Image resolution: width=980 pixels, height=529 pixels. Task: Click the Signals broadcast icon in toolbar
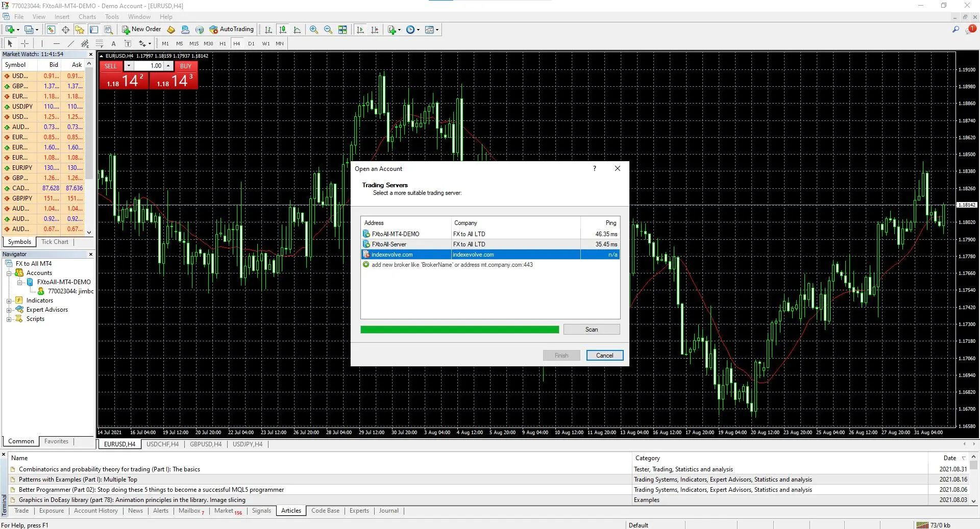200,30
